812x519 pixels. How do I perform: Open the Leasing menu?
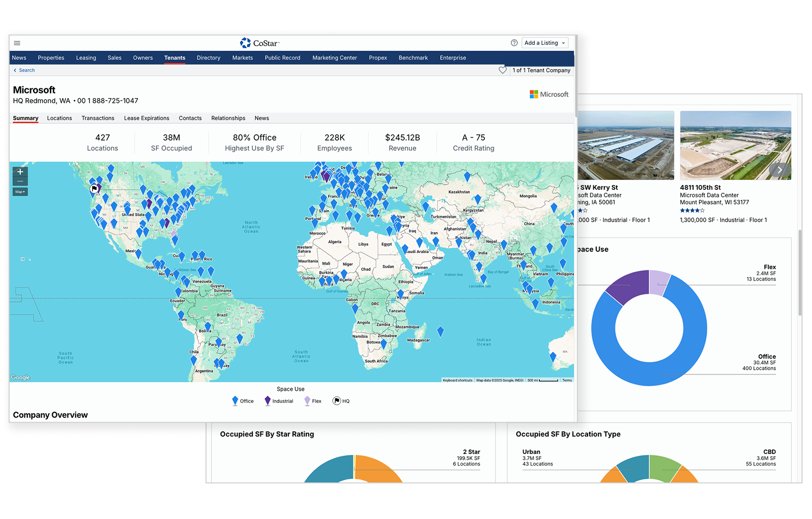pos(86,58)
